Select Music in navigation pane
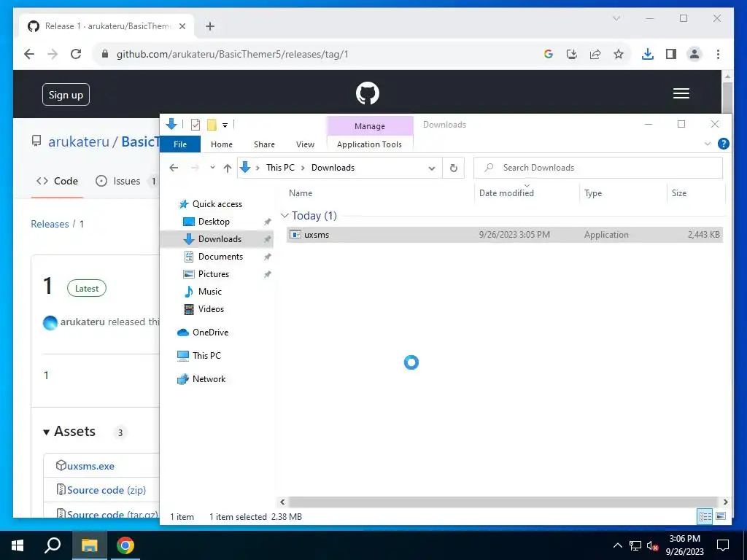The height and width of the screenshot is (560, 747). coord(209,292)
